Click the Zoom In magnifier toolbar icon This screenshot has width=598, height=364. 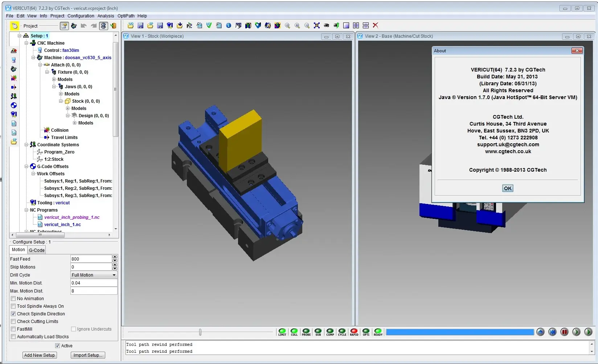click(x=297, y=25)
